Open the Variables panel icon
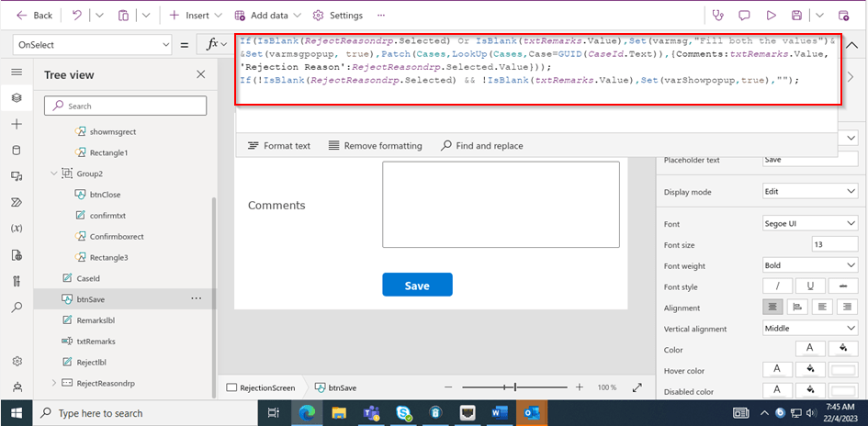The image size is (868, 426). click(17, 228)
